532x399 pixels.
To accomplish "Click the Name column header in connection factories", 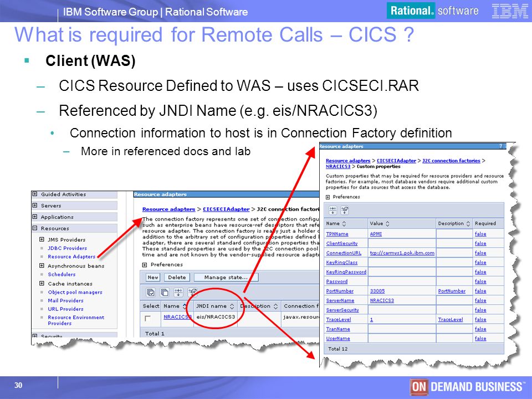I will [171, 306].
